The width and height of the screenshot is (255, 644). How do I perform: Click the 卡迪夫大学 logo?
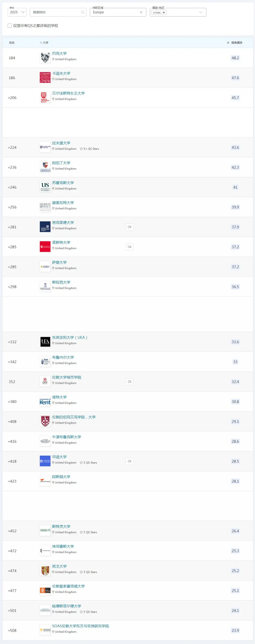[45, 77]
